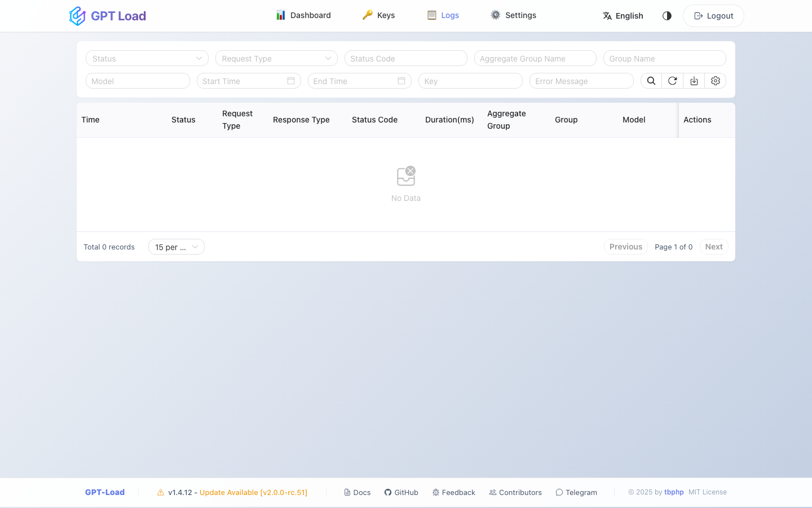Expand the Status filter dropdown

pyautogui.click(x=147, y=58)
